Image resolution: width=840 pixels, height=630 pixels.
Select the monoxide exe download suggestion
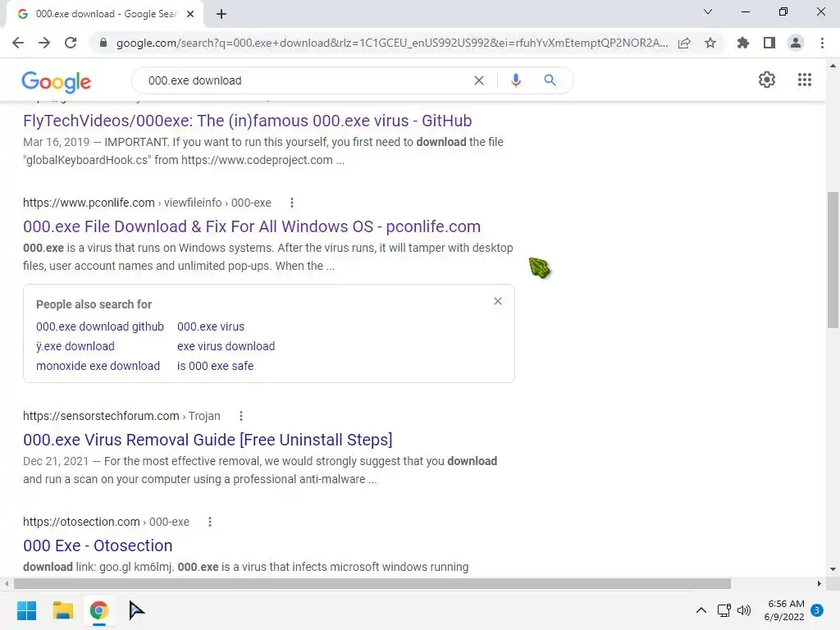[98, 366]
